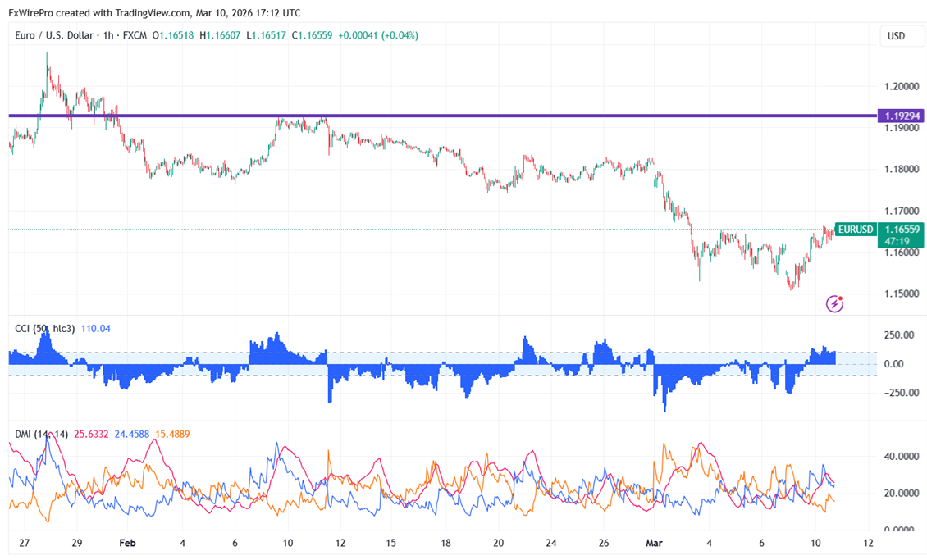Select the 1.19294 horizontal line price label
Screen dimensions: 927x560
tap(901, 116)
